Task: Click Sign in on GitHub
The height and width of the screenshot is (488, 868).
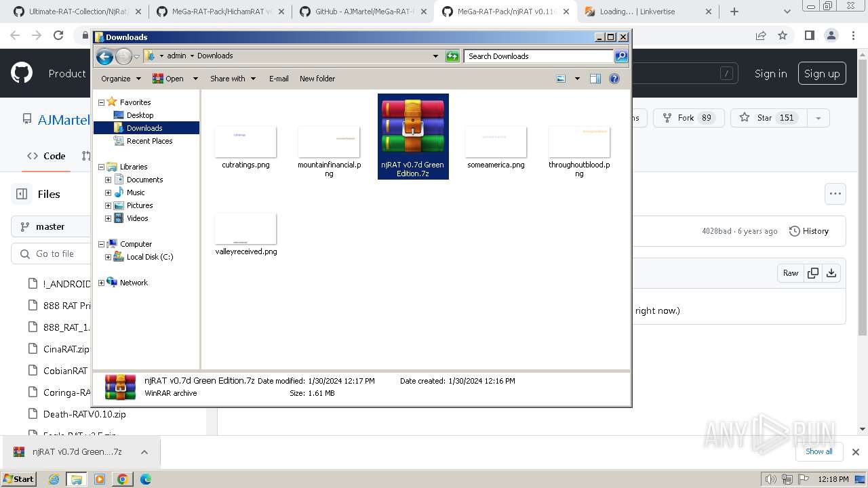Action: tap(771, 74)
